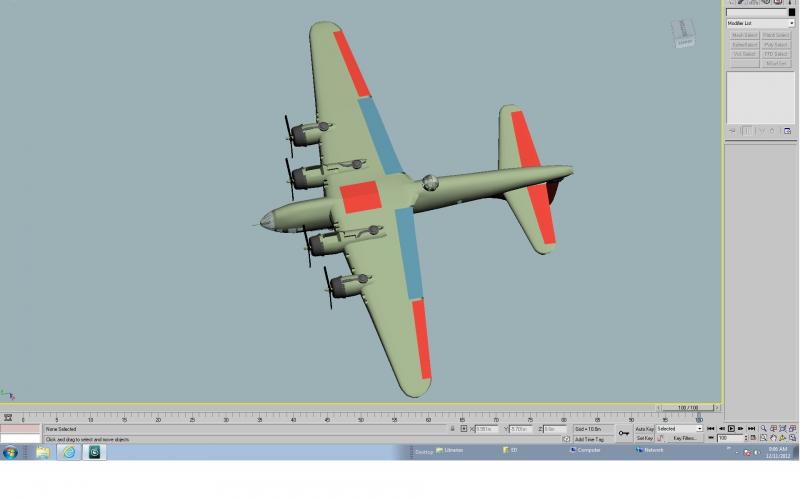Open the Modifier List dropdown
The image size is (800, 500).
760,23
